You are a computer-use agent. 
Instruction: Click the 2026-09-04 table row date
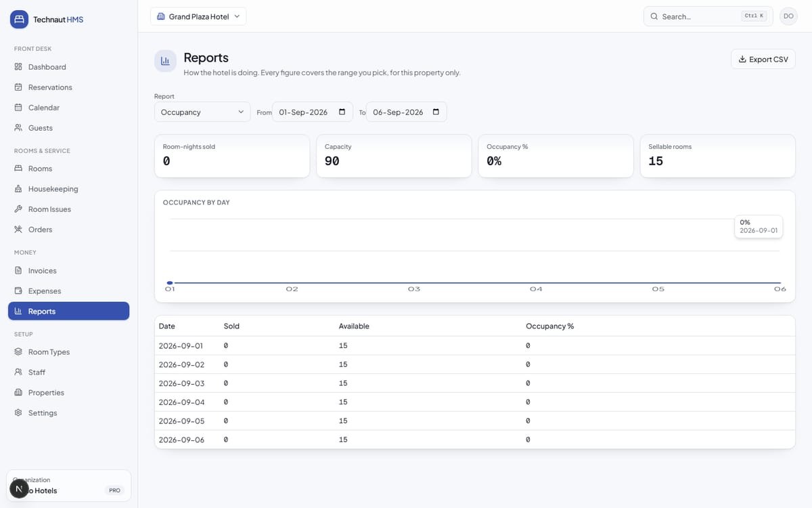pos(181,402)
